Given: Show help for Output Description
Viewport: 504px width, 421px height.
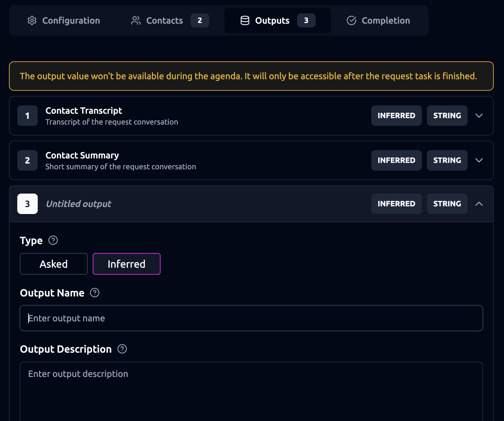Looking at the screenshot, I should point(122,349).
